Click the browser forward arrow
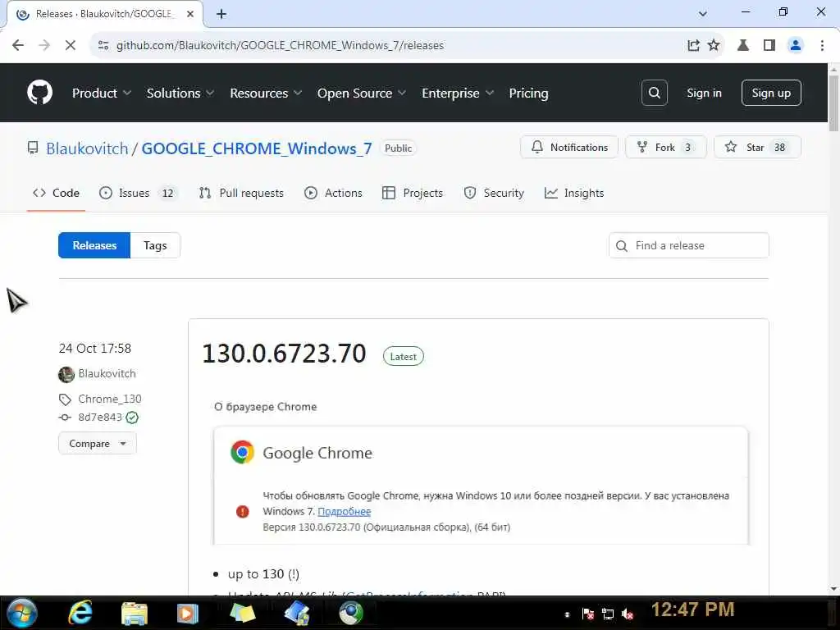Viewport: 840px width, 630px height. (44, 45)
